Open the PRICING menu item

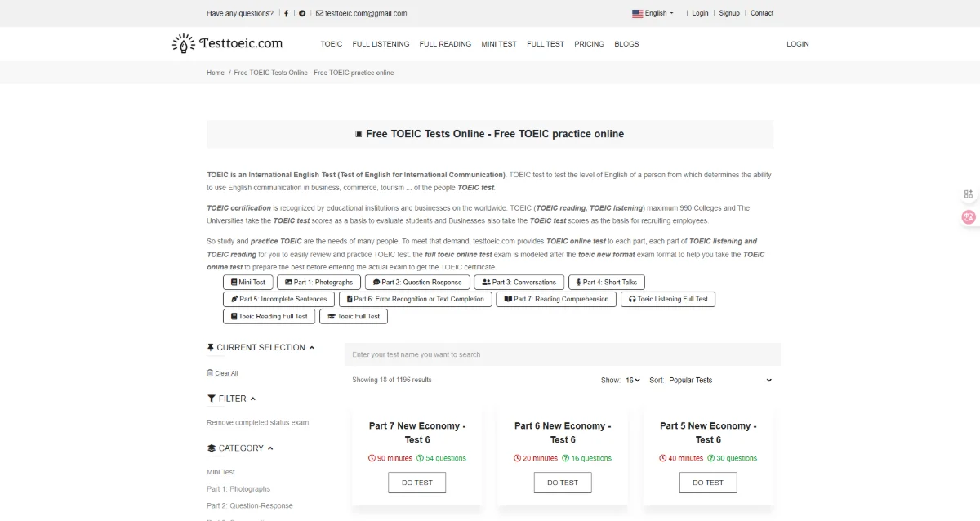pyautogui.click(x=589, y=43)
